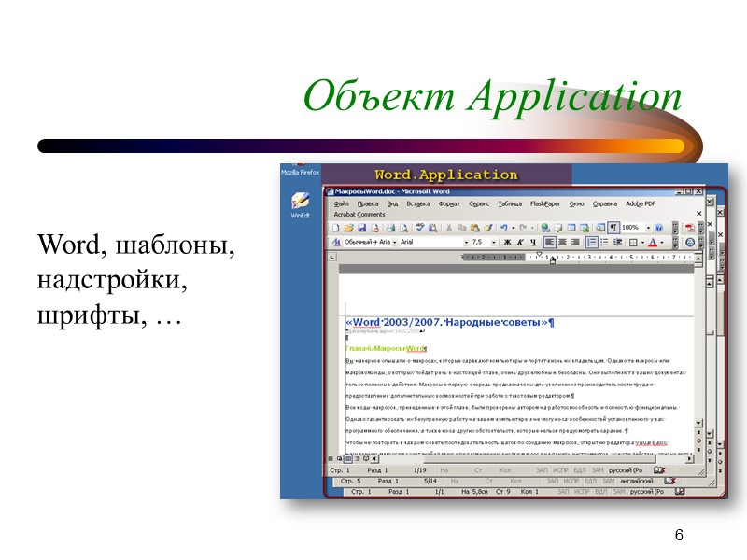Expand the Font Color dropdown arrow
This screenshot has width=747, height=560.
point(662,242)
